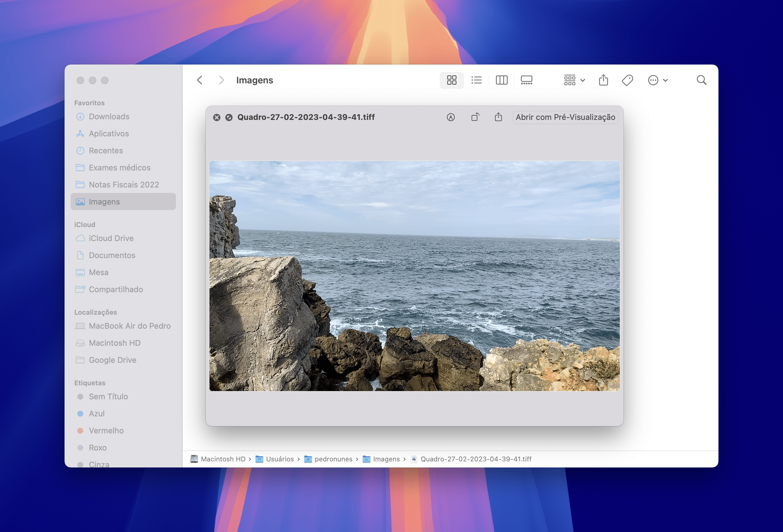Image resolution: width=783 pixels, height=532 pixels.
Task: Select MacBook Air do Pedro location
Action: 123,326
